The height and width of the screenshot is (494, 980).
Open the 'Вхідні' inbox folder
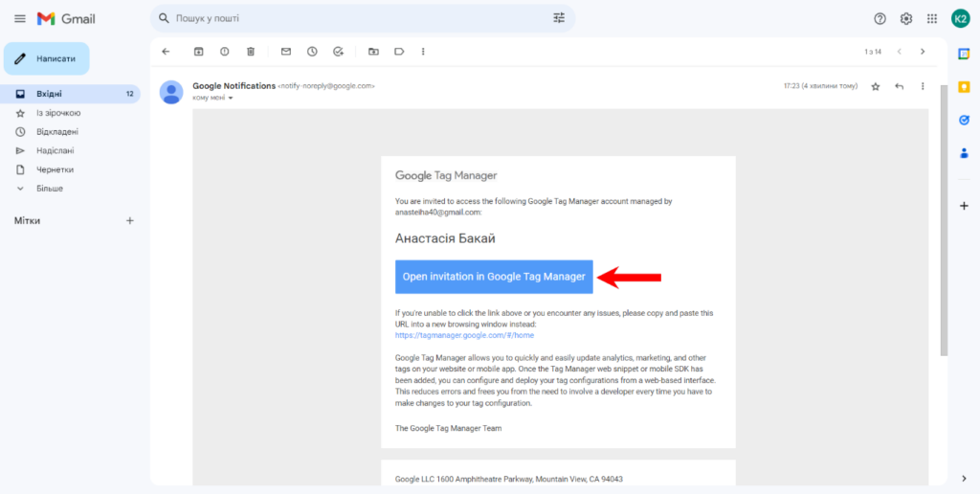[x=50, y=94]
